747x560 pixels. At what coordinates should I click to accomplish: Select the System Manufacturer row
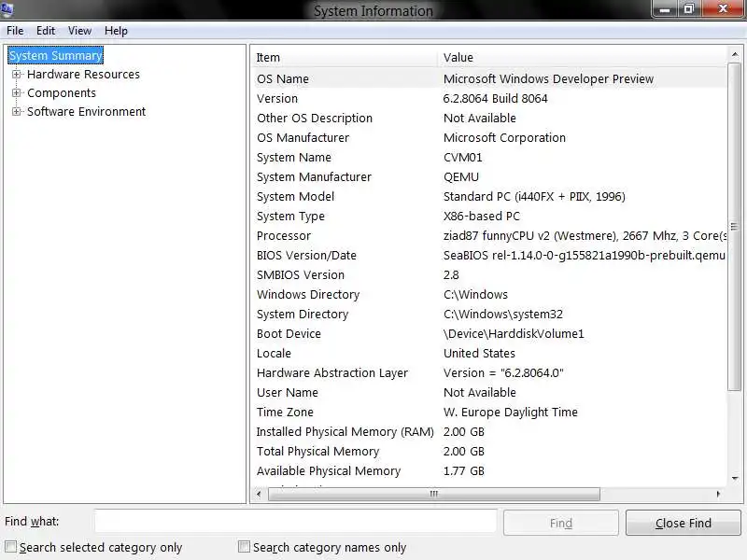pyautogui.click(x=488, y=176)
